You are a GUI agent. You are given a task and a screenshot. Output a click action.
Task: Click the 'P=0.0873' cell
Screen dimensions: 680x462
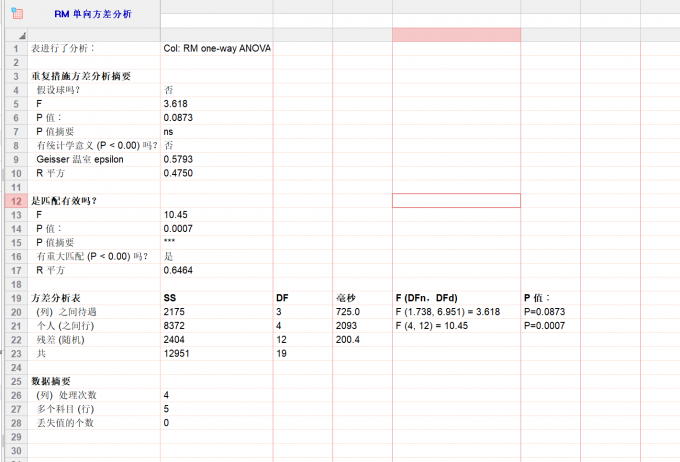click(544, 312)
